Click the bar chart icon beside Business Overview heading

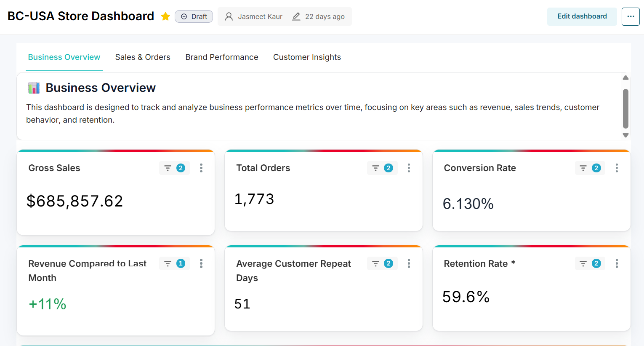click(x=34, y=88)
